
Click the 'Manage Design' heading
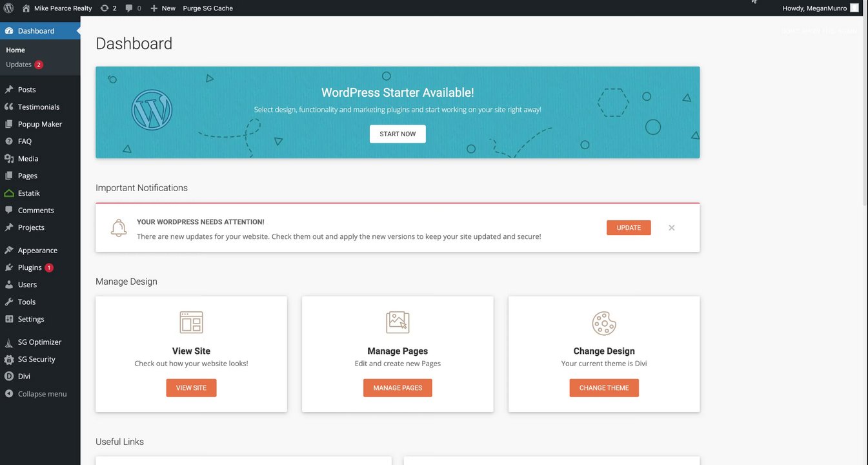coord(126,282)
